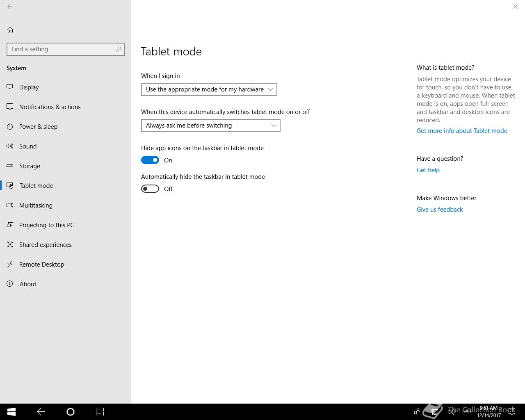This screenshot has height=420, width=525.
Task: Open the touch keyboard from the tray
Action: [x=468, y=412]
